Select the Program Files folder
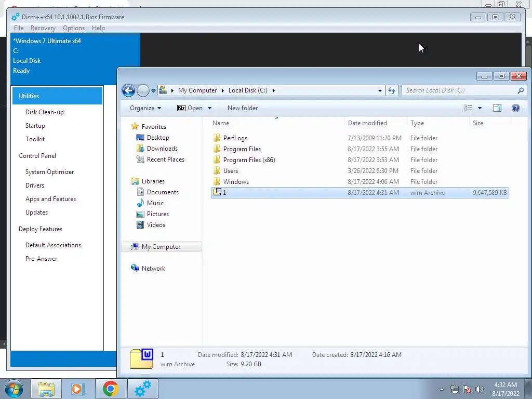The width and height of the screenshot is (532, 399). pyautogui.click(x=360, y=149)
